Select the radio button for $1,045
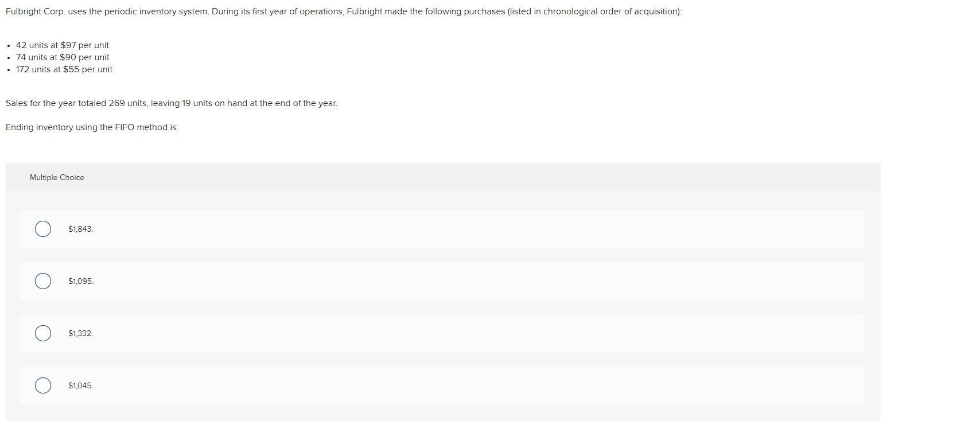Image resolution: width=980 pixels, height=421 pixels. 42,385
